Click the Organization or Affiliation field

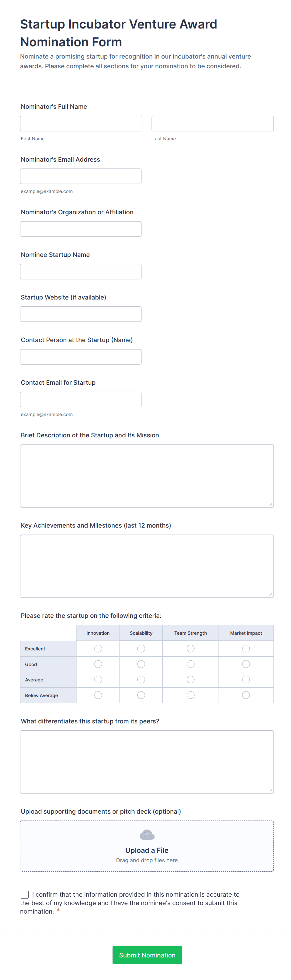pyautogui.click(x=81, y=229)
